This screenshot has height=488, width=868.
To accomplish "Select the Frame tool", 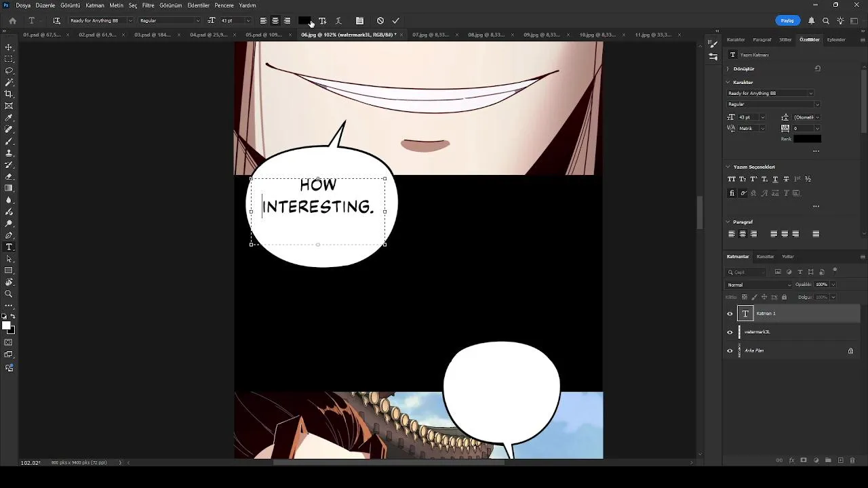I will click(x=9, y=106).
